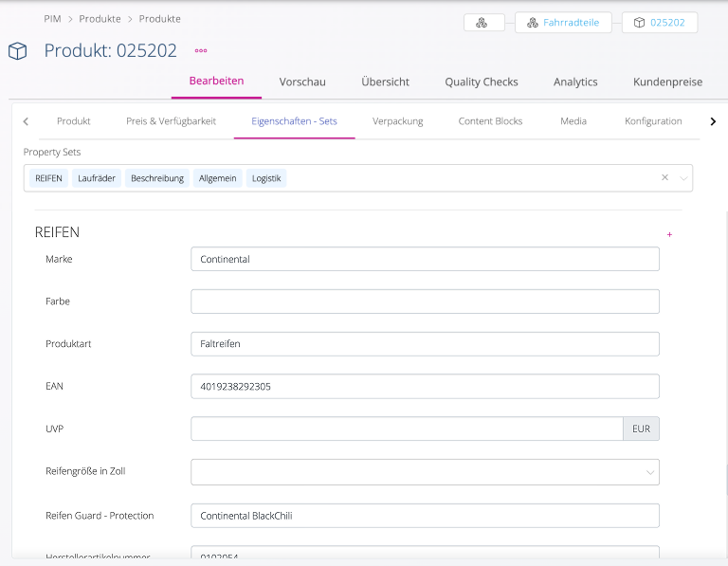Clear all selected property sets with X
728x566 pixels.
664,178
